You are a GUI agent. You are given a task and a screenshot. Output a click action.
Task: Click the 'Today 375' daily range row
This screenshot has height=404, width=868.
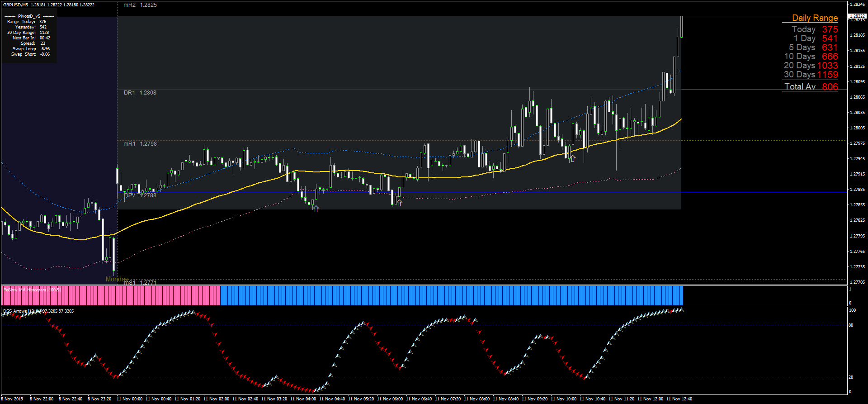click(x=815, y=29)
